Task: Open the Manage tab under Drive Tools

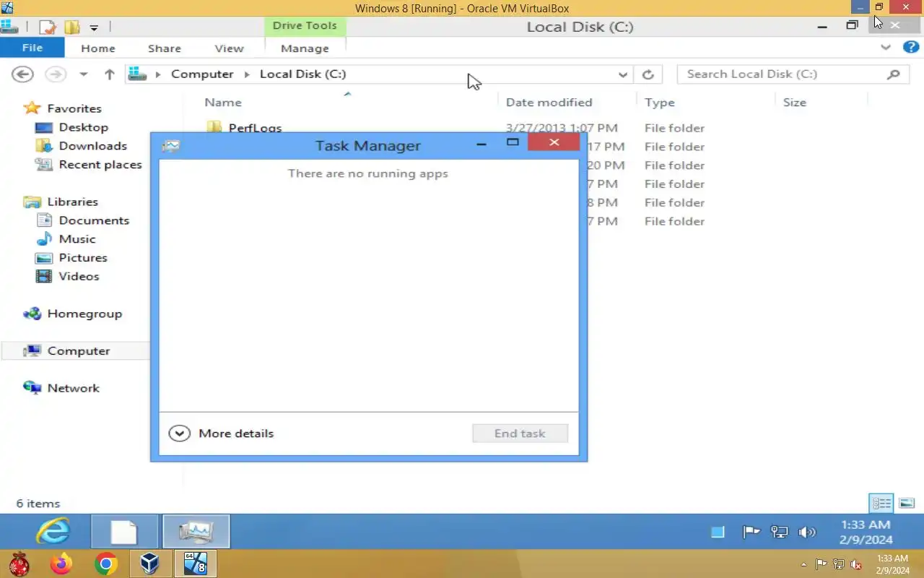Action: (305, 48)
